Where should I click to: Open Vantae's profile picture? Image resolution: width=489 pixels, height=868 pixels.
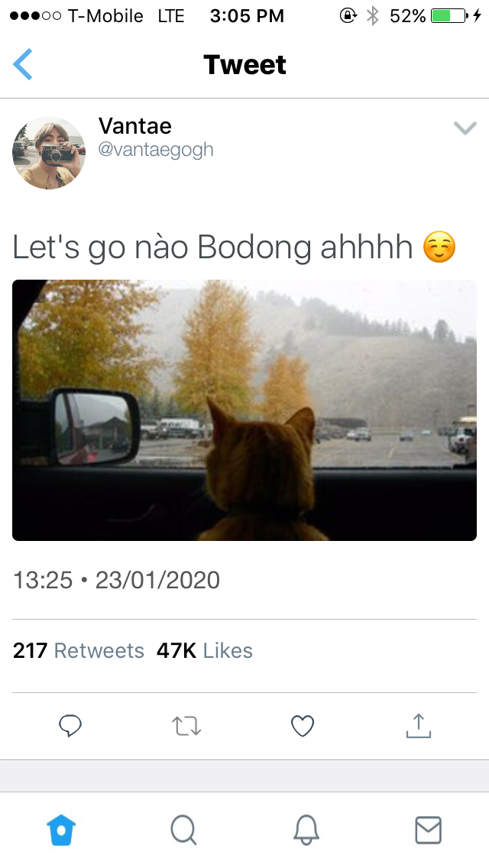tap(49, 153)
